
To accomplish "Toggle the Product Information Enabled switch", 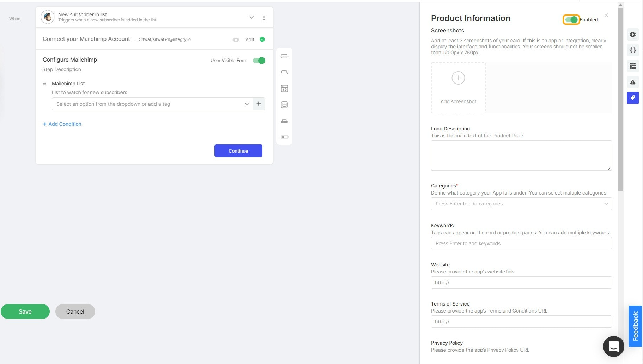I will 571,20.
